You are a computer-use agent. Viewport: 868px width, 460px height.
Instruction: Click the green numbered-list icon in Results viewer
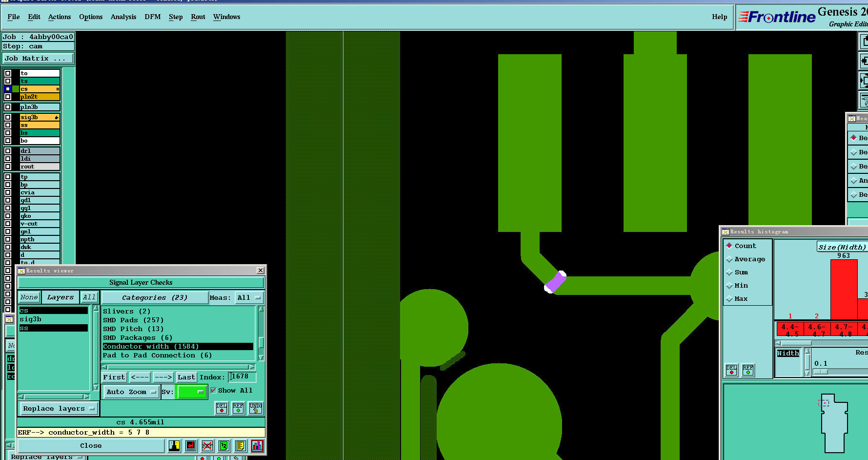pos(224,445)
